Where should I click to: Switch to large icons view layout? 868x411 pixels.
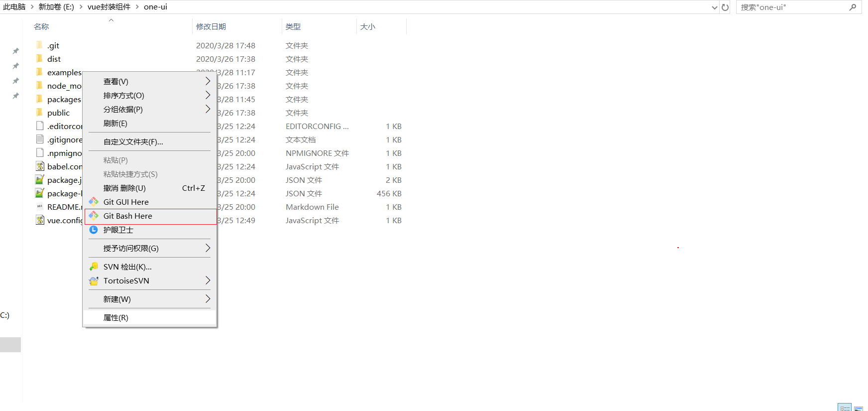[859, 408]
